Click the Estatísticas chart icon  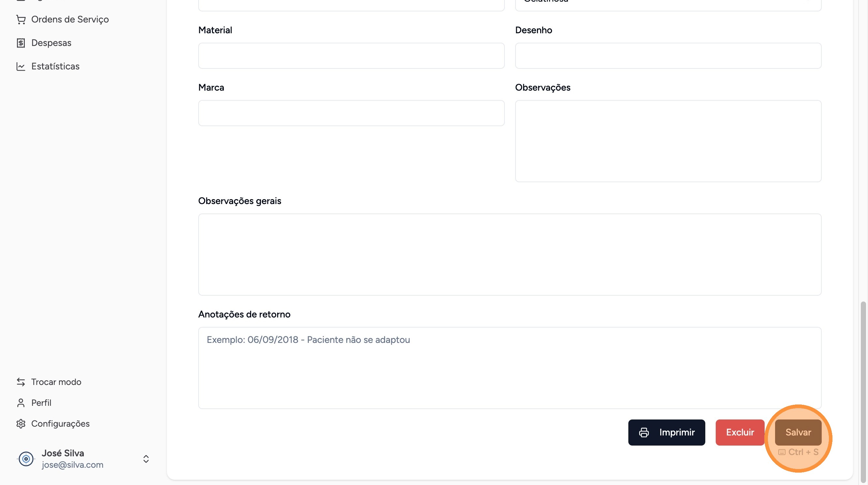(21, 66)
